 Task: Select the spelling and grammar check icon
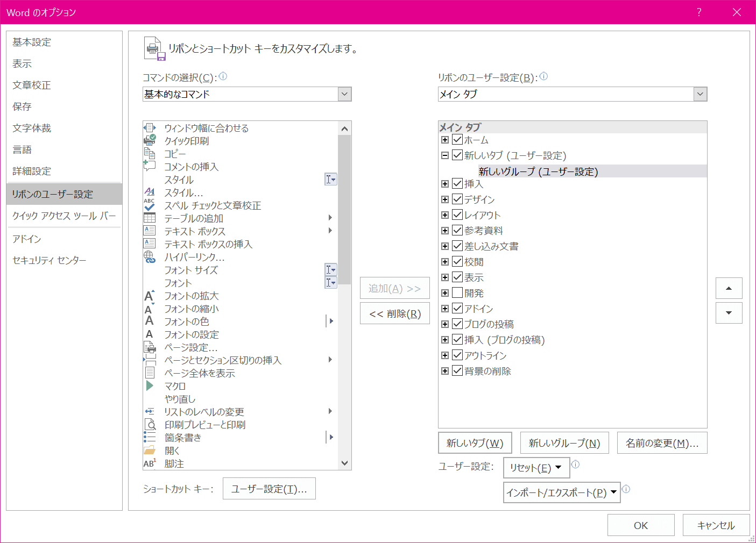tap(150, 205)
